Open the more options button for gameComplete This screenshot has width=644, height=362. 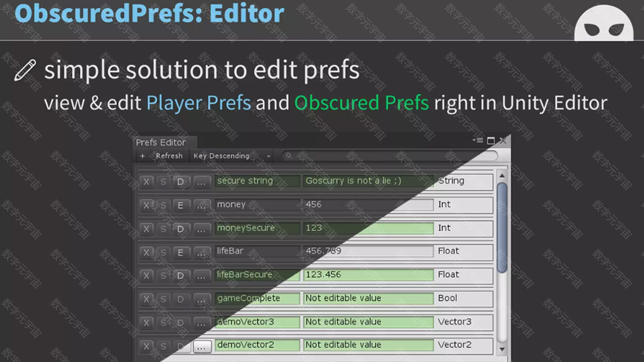(x=201, y=299)
